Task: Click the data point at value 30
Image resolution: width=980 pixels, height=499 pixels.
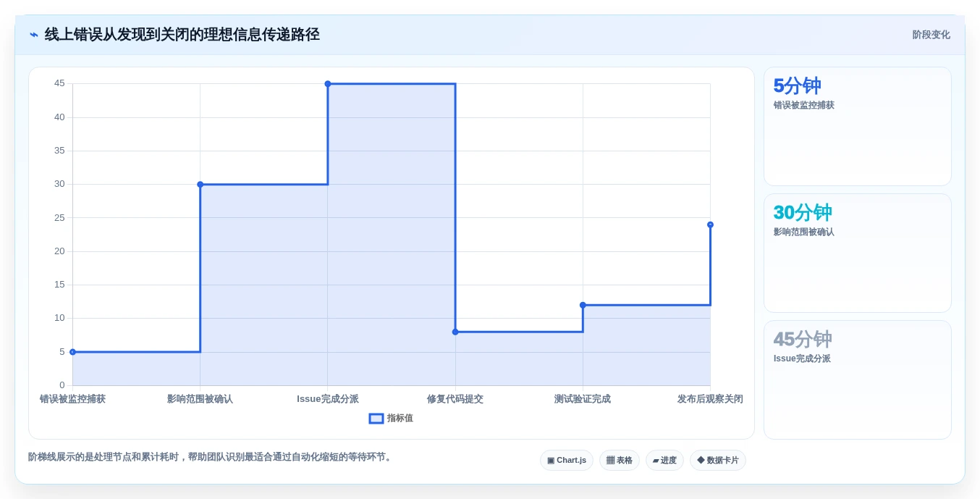Action: [x=200, y=185]
